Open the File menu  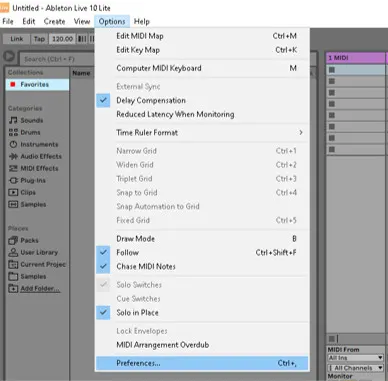8,22
